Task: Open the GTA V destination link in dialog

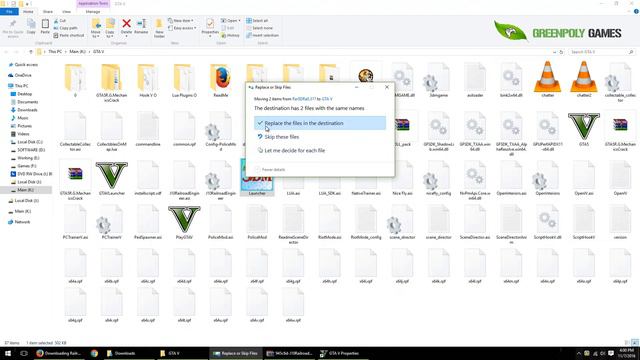Action: 327,99
